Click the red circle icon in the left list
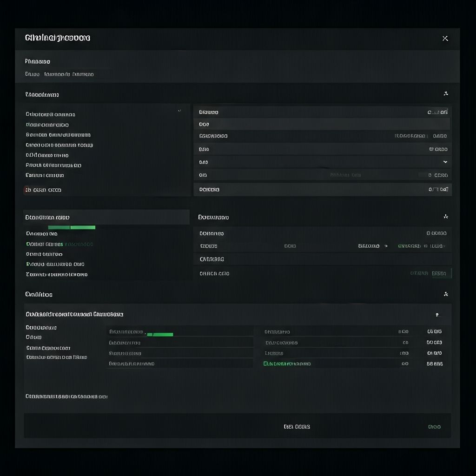Image resolution: width=476 pixels, height=476 pixels. [27, 190]
